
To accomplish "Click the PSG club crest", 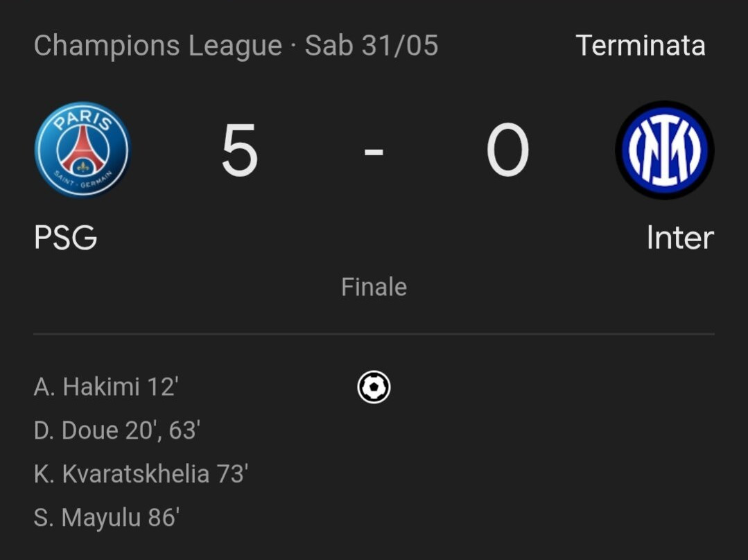I will click(x=82, y=149).
